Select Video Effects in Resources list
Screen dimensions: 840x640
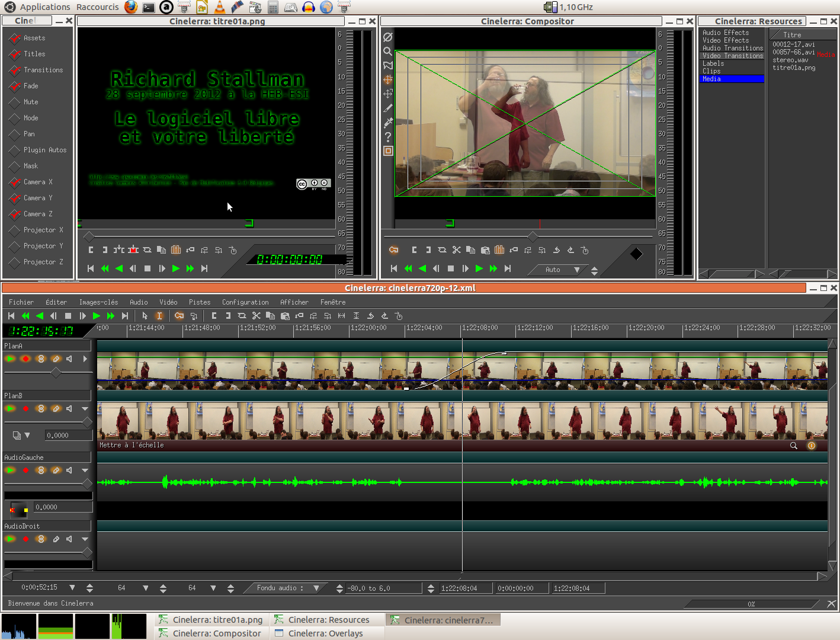[x=726, y=40]
